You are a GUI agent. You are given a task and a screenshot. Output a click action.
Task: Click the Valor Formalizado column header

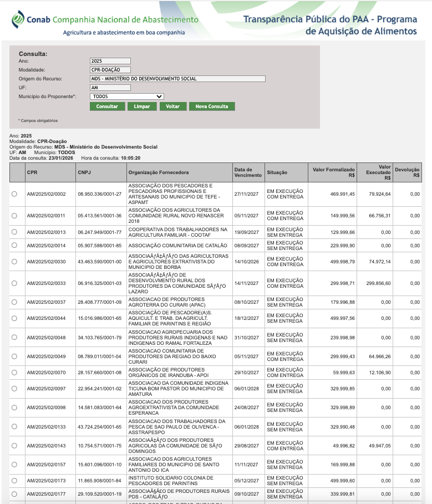click(x=333, y=172)
